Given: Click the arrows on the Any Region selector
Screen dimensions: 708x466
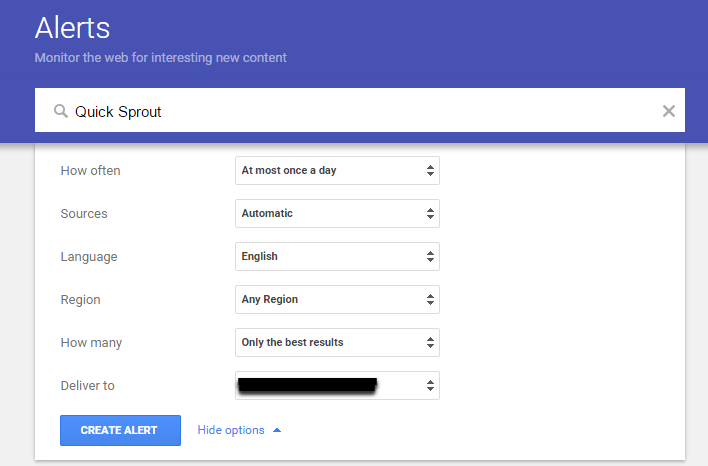Looking at the screenshot, I should [430, 300].
